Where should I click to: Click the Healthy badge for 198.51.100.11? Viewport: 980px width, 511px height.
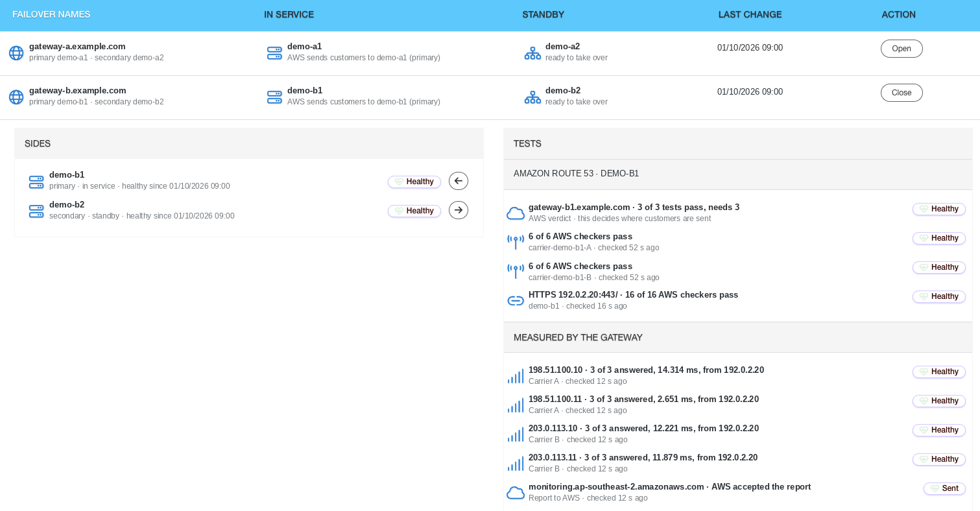[939, 401]
